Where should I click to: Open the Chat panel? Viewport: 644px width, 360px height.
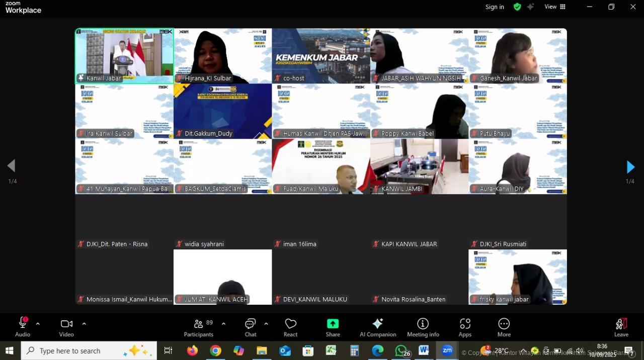[x=251, y=327]
